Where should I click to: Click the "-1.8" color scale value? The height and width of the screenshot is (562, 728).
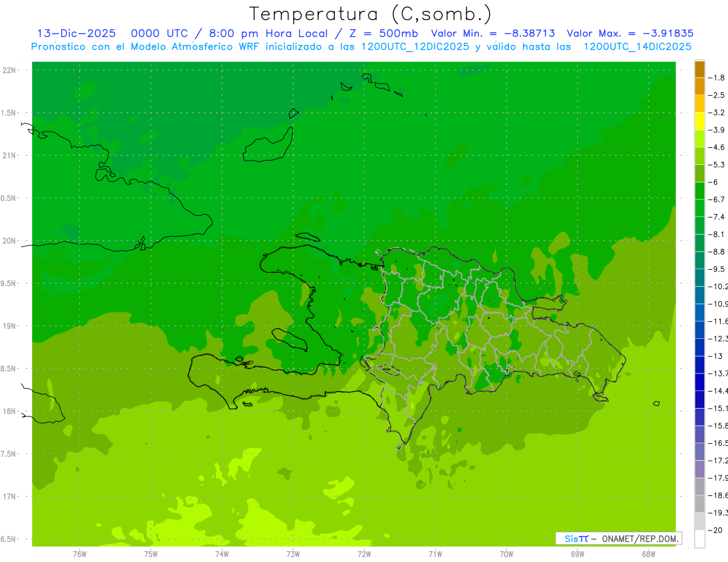718,78
